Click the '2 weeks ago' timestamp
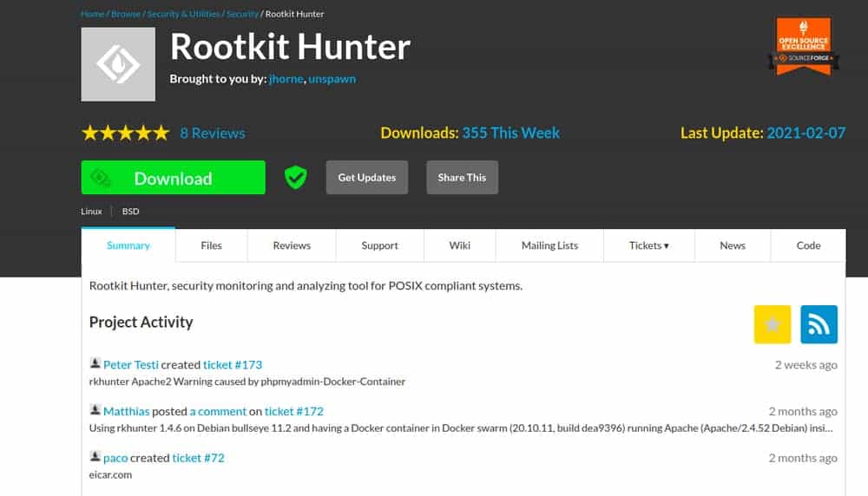The width and height of the screenshot is (868, 496). (806, 365)
